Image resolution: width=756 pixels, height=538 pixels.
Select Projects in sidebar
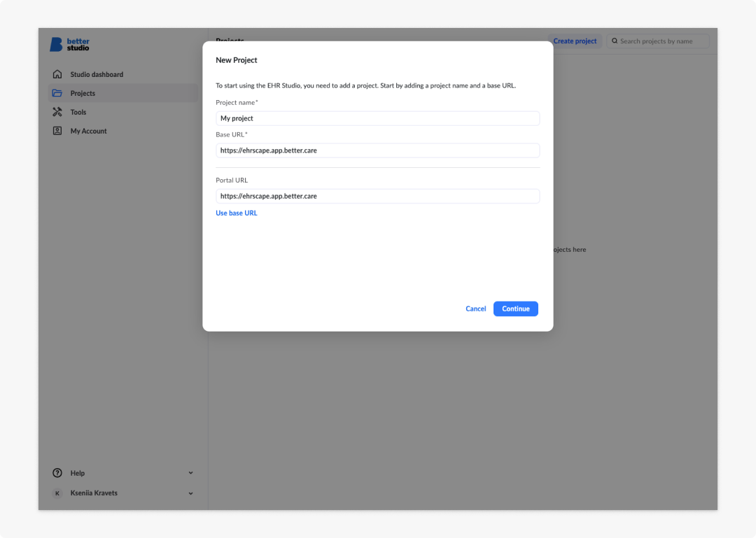point(123,93)
